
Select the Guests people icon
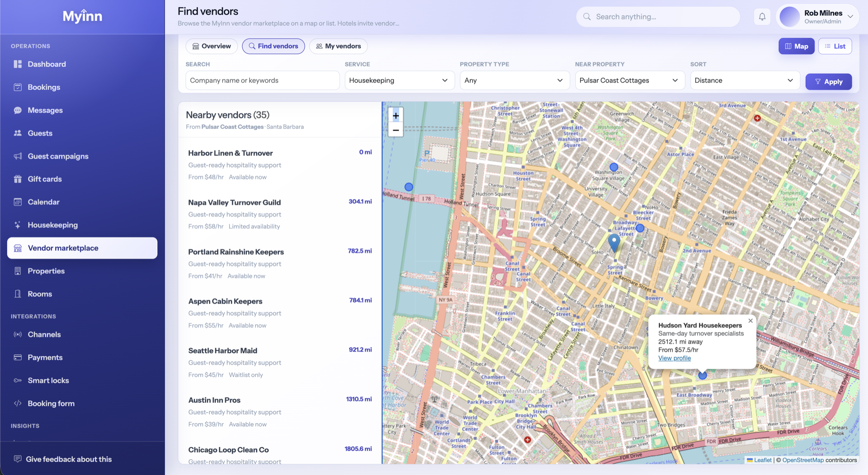[x=18, y=133]
